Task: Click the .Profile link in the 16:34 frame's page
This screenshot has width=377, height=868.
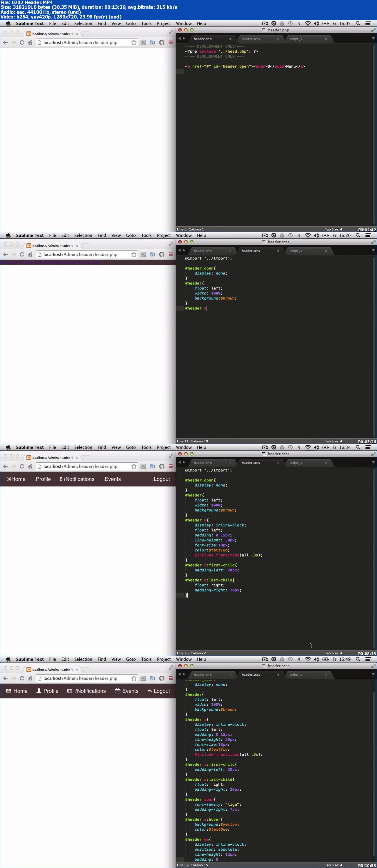Action: coord(42,479)
